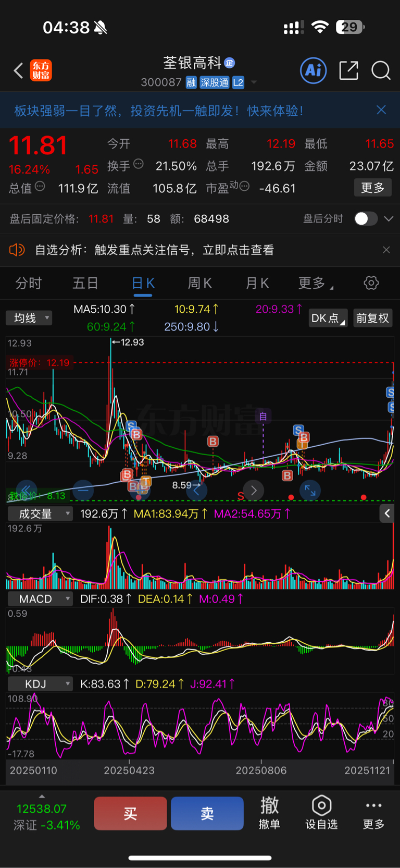Tap the purple 自 marker on chart
This screenshot has height=868, width=400.
[x=263, y=416]
